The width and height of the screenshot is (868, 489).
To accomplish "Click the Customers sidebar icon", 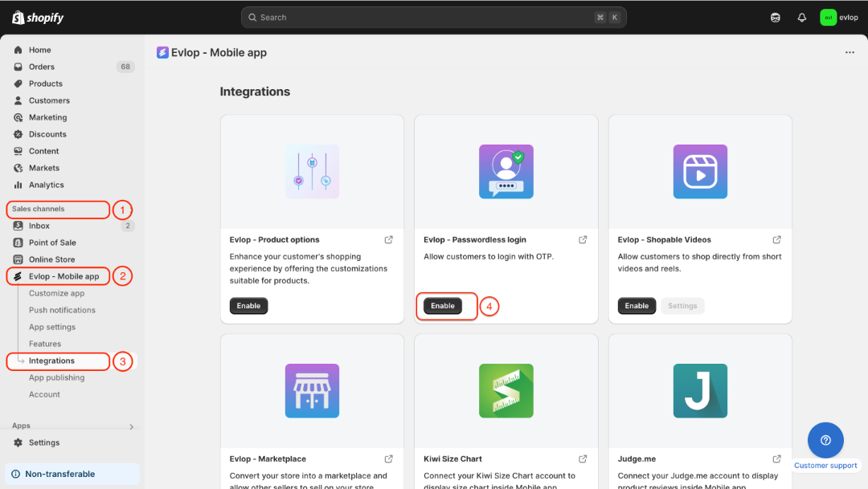I will (x=18, y=100).
